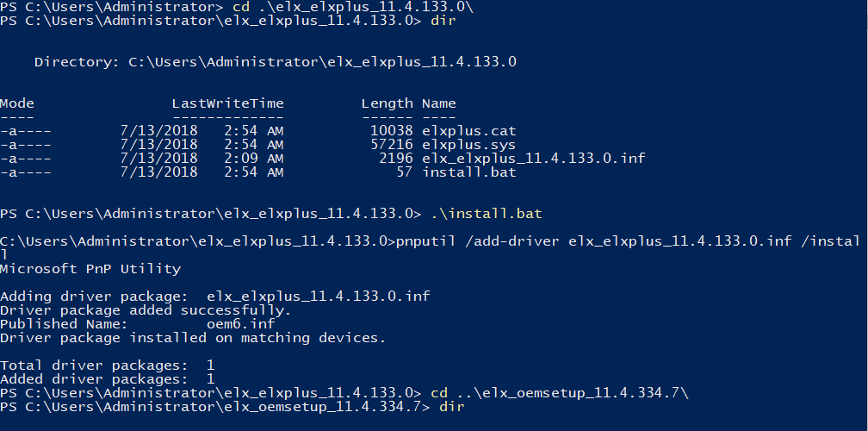Viewport: 868px width, 431px height.
Task: Click the last dir command at the prompt
Action: pos(451,407)
